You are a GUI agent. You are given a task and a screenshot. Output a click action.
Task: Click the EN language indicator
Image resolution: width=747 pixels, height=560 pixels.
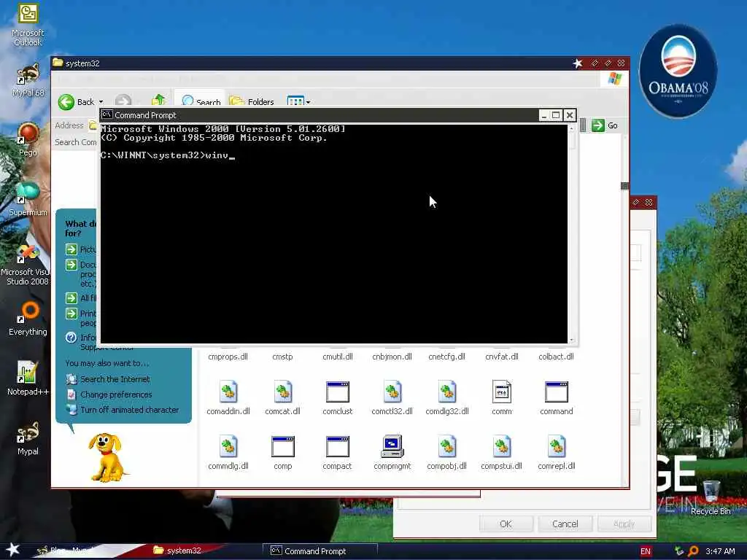pyautogui.click(x=645, y=551)
